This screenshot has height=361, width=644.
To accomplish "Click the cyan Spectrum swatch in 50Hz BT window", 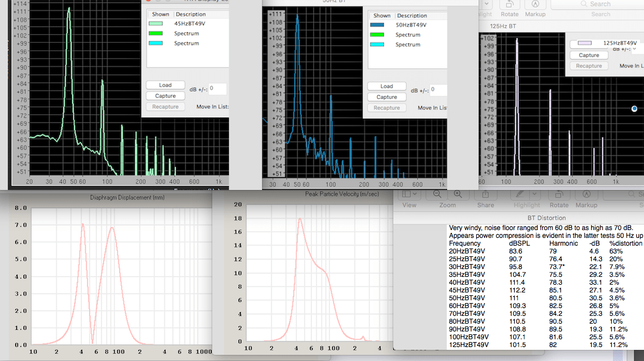I will [377, 45].
